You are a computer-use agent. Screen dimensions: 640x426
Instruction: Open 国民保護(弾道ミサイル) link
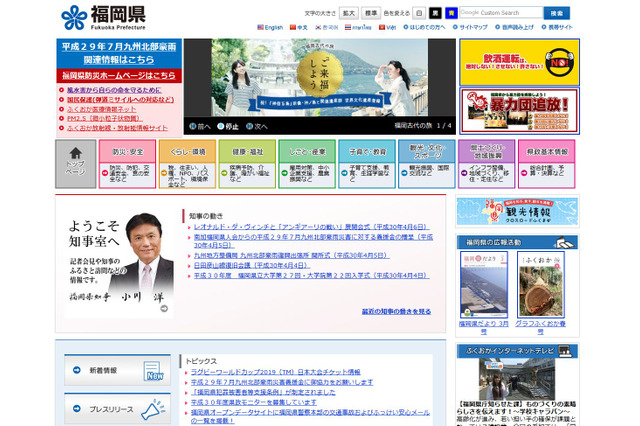coord(120,100)
